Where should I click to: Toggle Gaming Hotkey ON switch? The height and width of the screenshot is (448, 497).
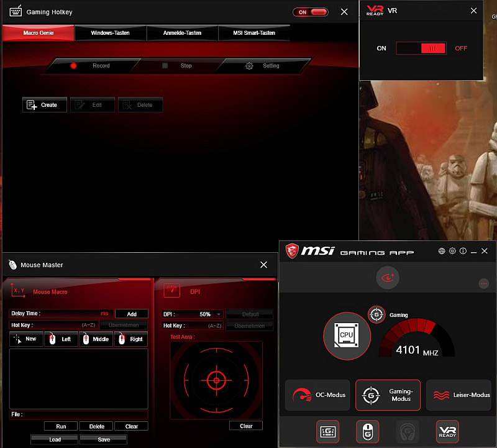point(311,12)
